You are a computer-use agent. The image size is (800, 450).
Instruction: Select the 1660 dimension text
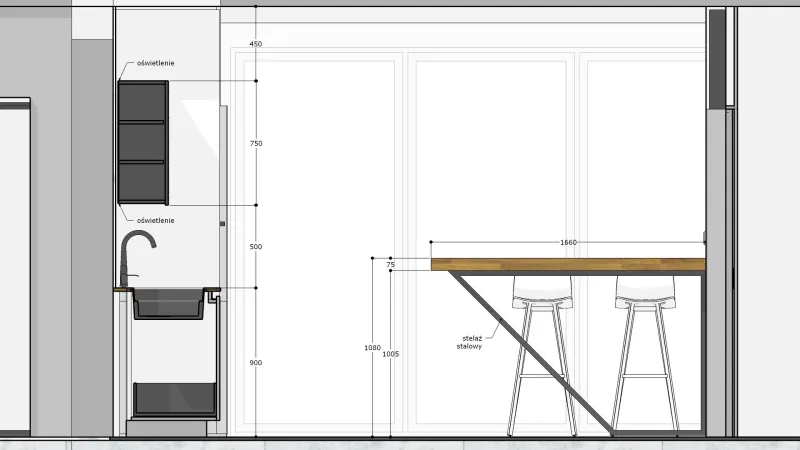568,242
